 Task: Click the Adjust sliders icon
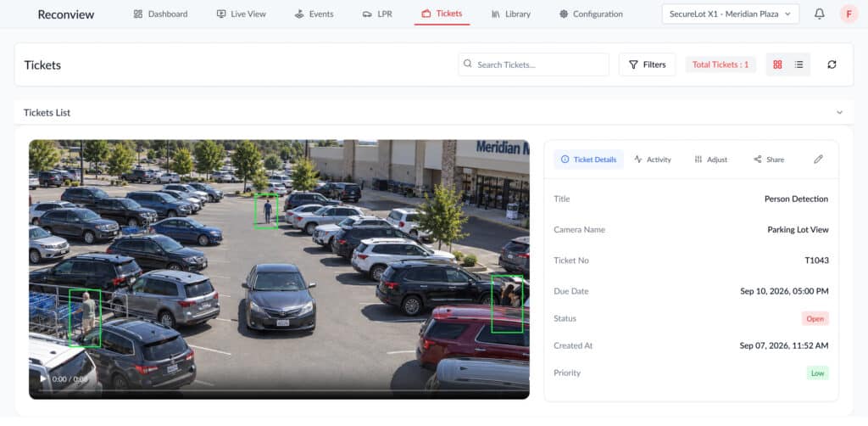point(698,159)
